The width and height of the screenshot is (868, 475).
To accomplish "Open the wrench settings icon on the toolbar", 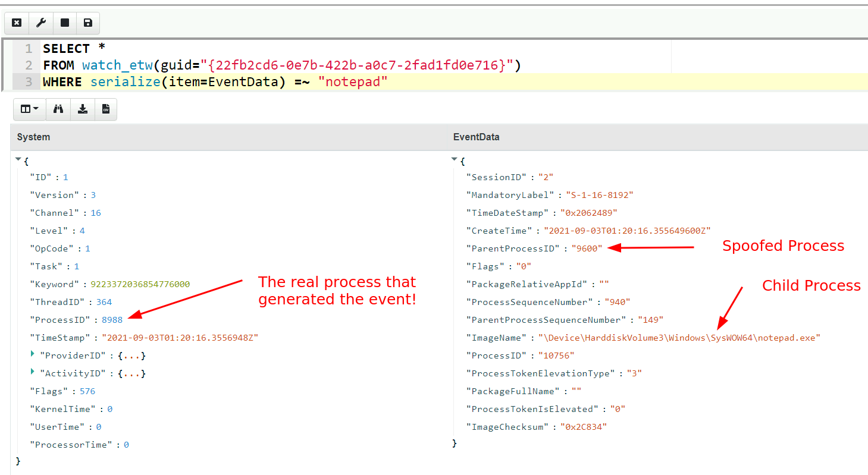I will click(40, 23).
